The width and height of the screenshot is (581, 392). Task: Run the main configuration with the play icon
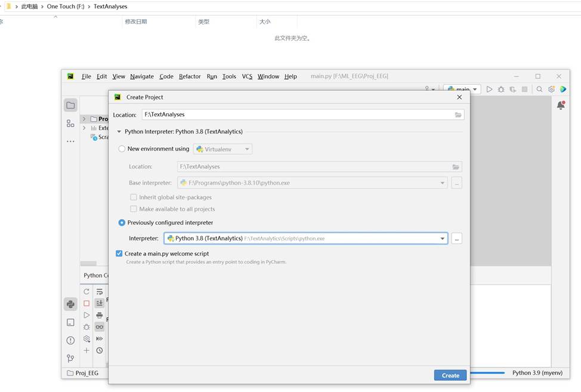(489, 88)
